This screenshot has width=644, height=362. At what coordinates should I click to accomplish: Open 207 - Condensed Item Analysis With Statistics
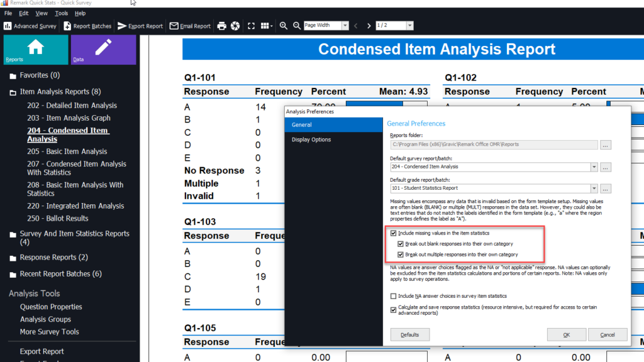pos(77,168)
